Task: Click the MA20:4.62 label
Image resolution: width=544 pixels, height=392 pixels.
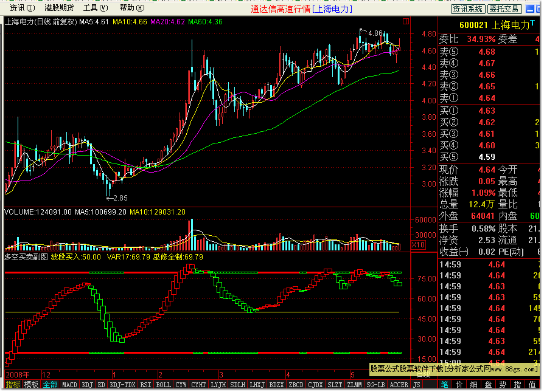Action: pos(167,22)
